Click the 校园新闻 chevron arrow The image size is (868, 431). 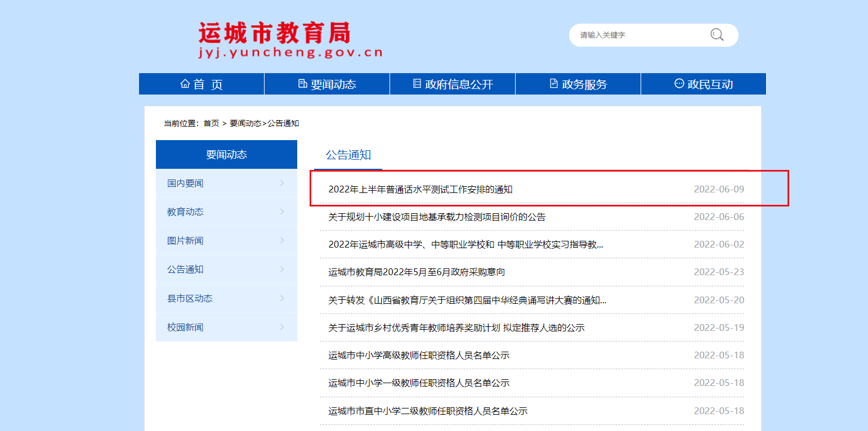pyautogui.click(x=282, y=327)
